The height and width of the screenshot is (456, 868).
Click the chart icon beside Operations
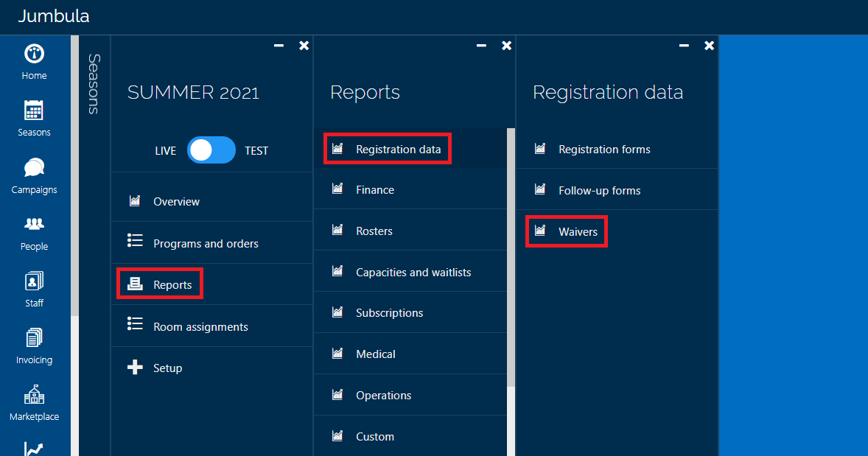337,395
